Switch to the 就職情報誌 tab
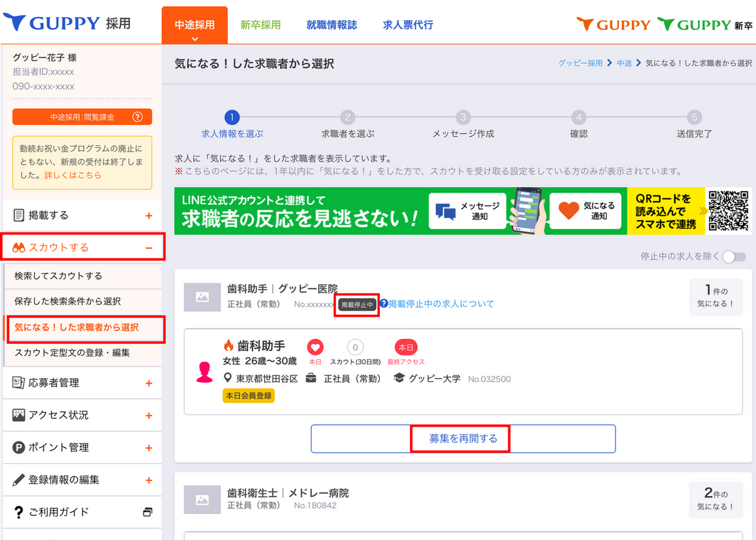 [332, 25]
